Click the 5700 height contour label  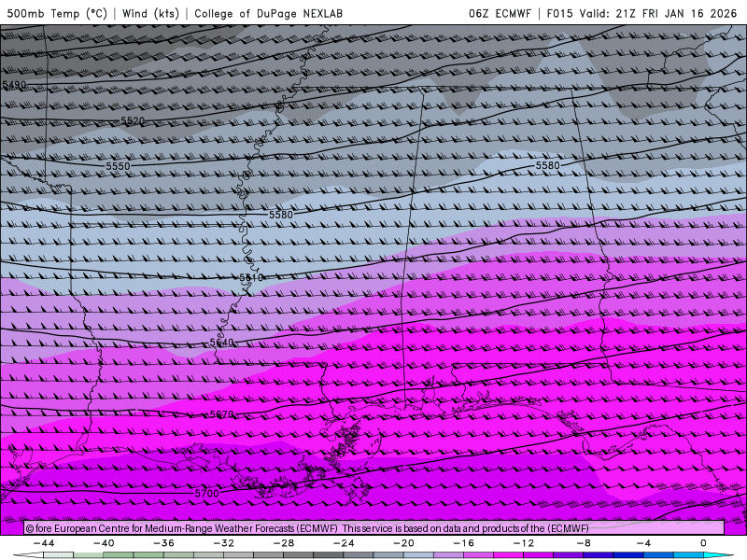[206, 494]
